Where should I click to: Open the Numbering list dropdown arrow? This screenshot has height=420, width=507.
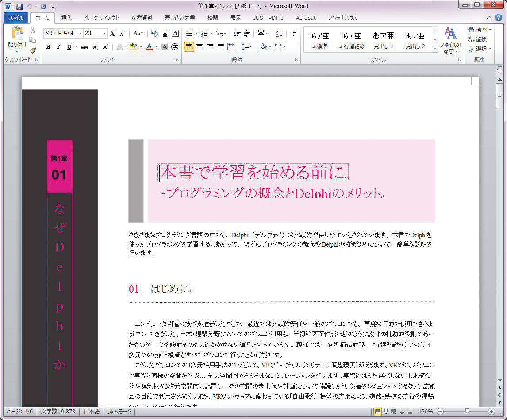pos(211,33)
